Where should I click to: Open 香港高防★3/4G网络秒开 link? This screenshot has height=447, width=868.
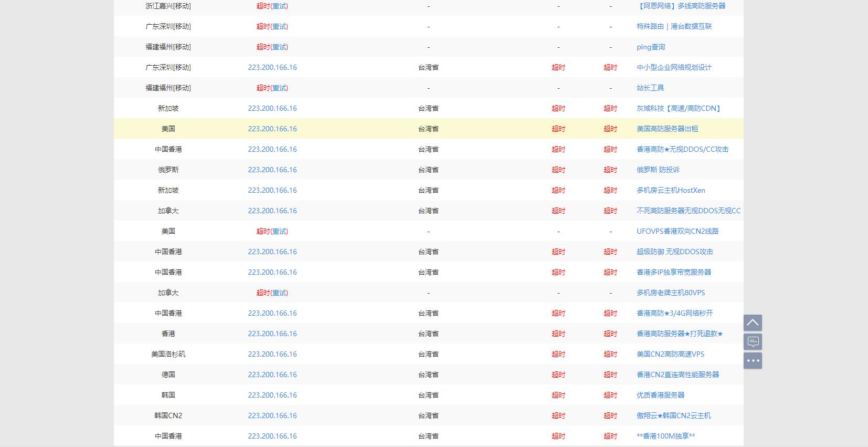[x=675, y=313]
